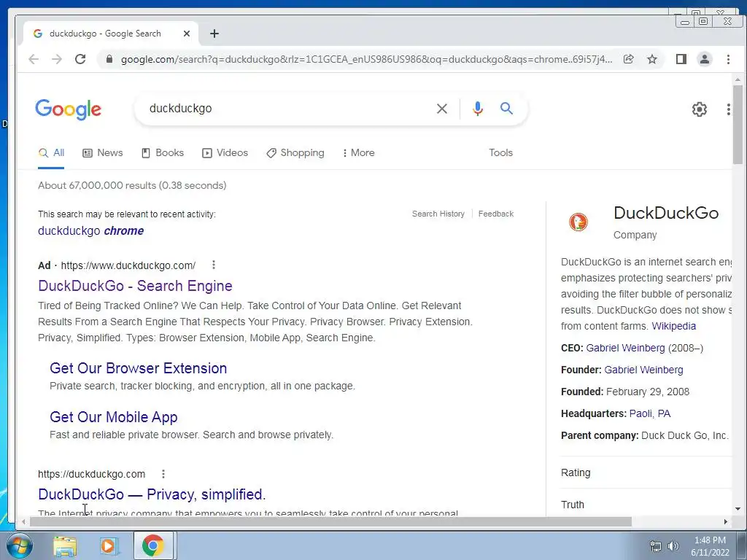747x560 pixels.
Task: Open DuckDuckGo — Privacy, simplified. result
Action: 152,494
